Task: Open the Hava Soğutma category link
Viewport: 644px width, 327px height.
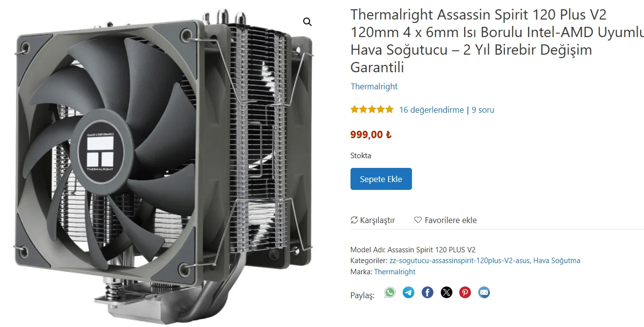Action: [557, 261]
